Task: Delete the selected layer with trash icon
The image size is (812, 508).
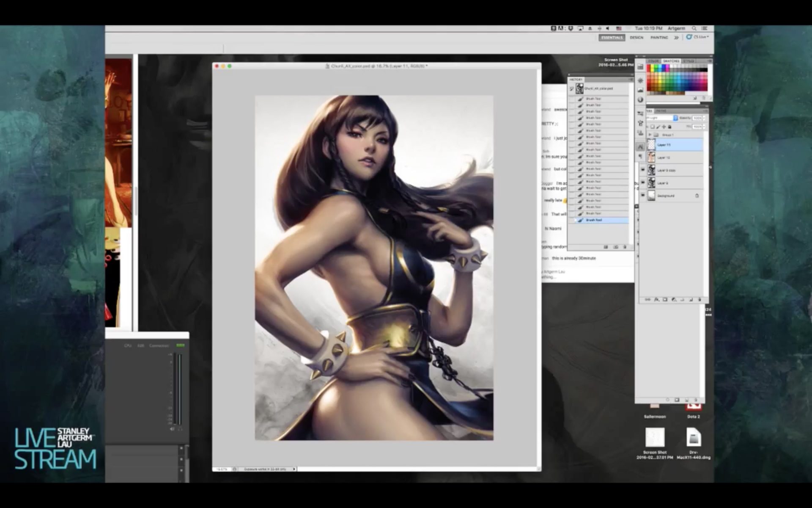Action: click(700, 300)
